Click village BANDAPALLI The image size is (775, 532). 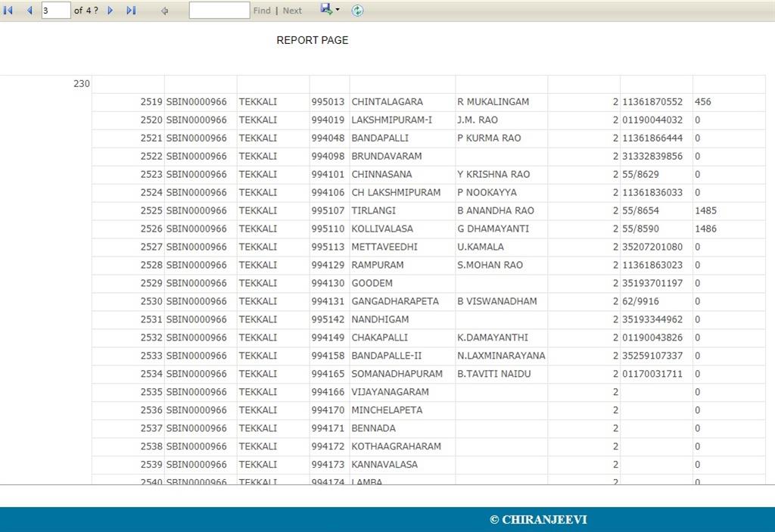click(380, 138)
